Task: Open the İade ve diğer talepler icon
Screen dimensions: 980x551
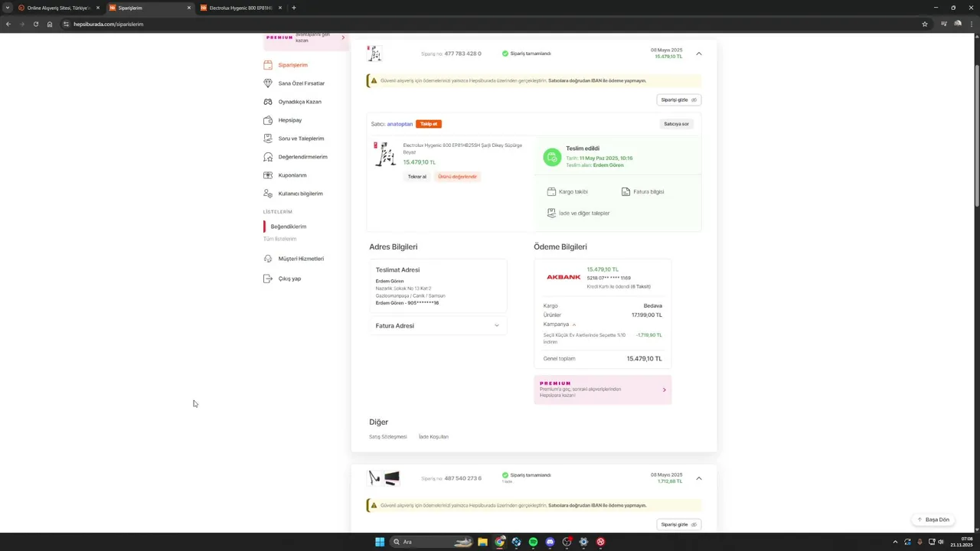Action: 551,214
